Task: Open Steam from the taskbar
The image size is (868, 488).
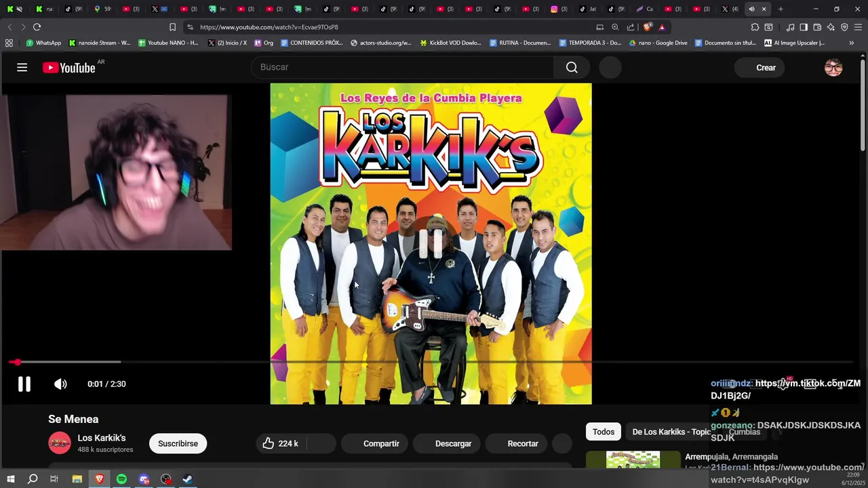Action: pyautogui.click(x=188, y=479)
